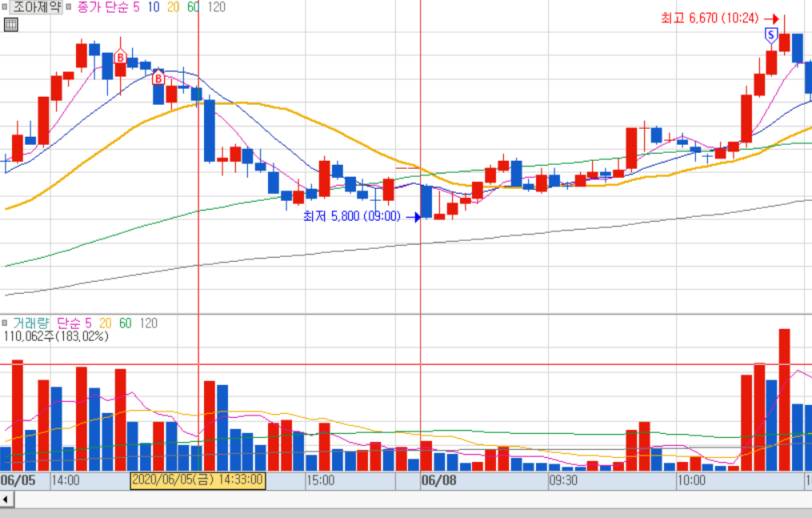Select the blue 10 price moving average
This screenshot has width=812, height=518.
pyautogui.click(x=154, y=6)
